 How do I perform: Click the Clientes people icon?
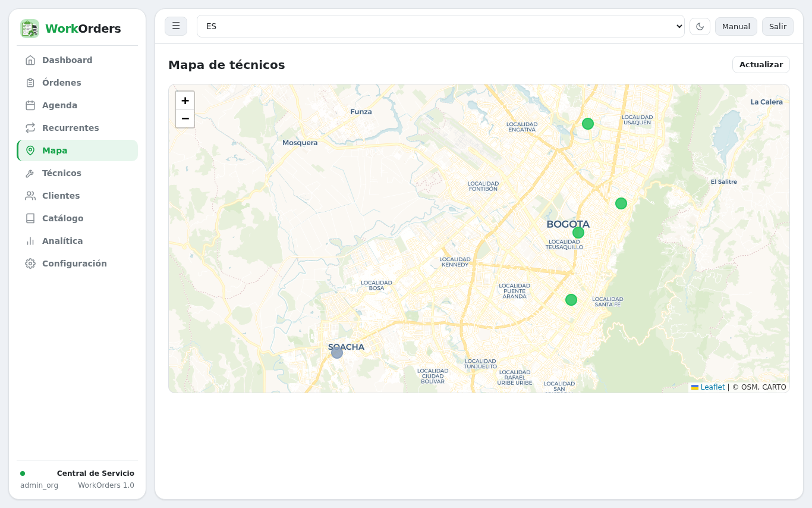pyautogui.click(x=30, y=196)
